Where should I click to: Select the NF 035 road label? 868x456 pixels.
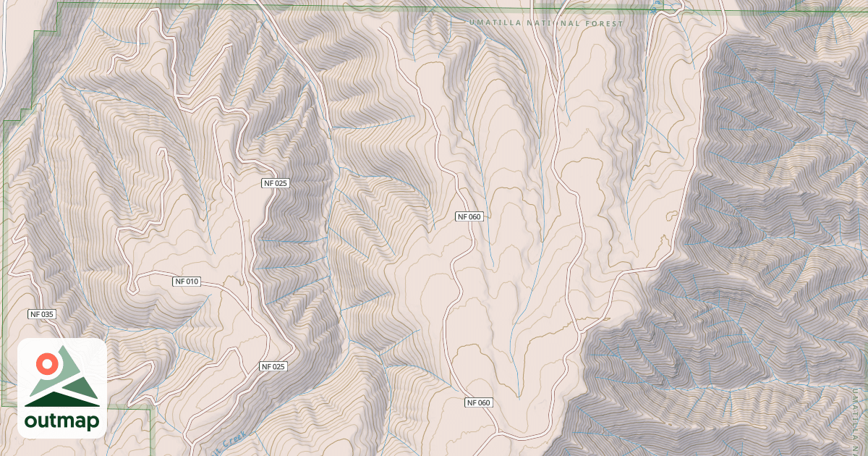point(42,314)
